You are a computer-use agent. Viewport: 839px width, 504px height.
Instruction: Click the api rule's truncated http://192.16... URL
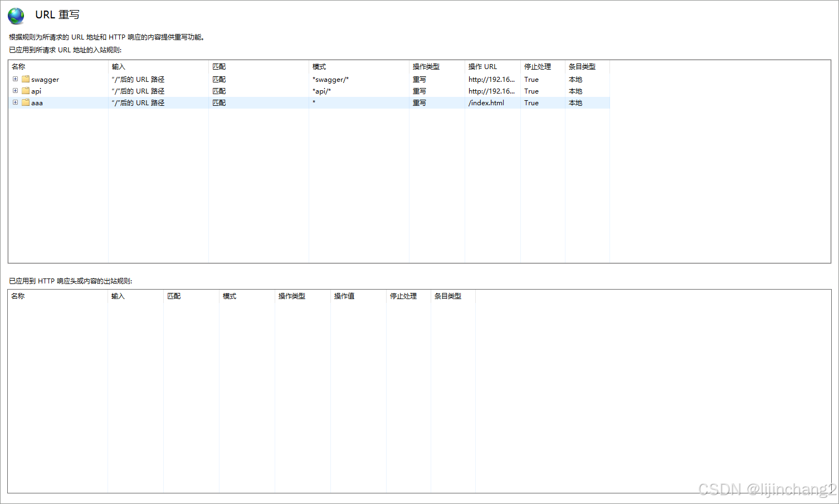coord(491,91)
